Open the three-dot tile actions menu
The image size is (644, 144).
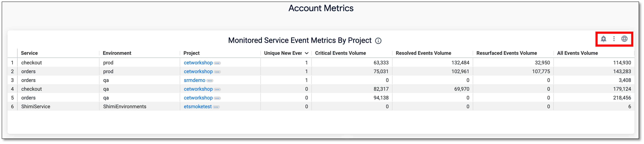(x=614, y=39)
